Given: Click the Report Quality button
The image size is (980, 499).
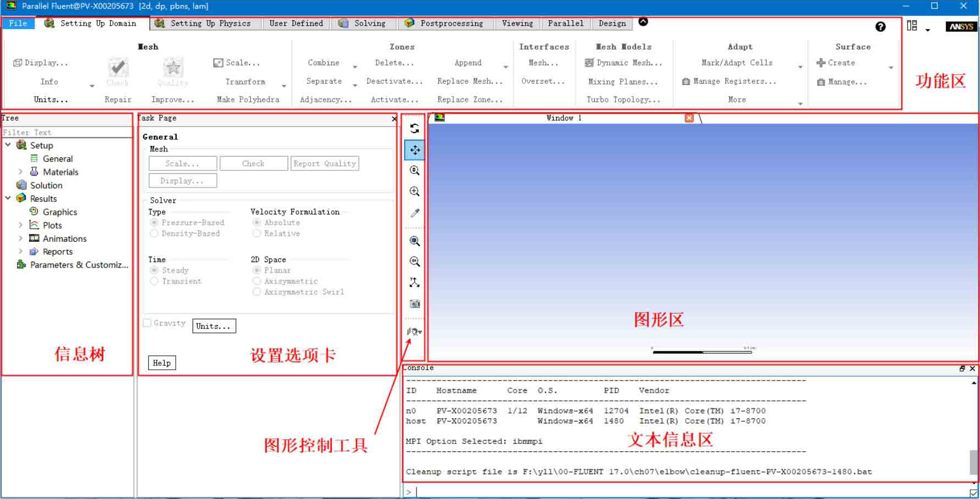Looking at the screenshot, I should pos(324,163).
